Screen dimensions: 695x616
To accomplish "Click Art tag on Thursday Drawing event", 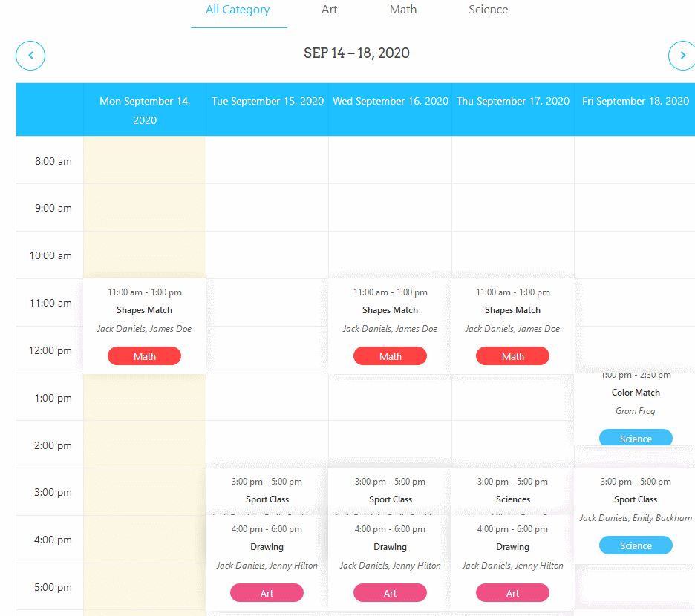I will 513,593.
